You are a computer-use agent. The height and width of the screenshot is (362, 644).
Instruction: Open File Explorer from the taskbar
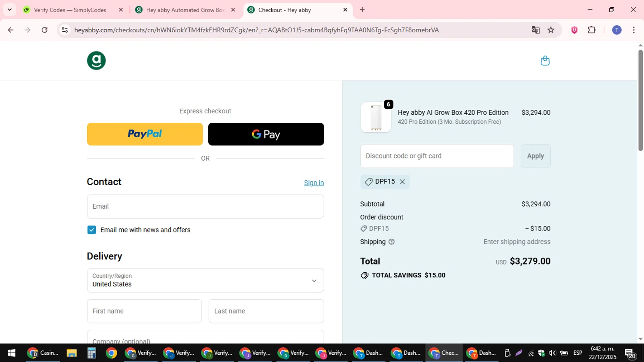click(72, 353)
